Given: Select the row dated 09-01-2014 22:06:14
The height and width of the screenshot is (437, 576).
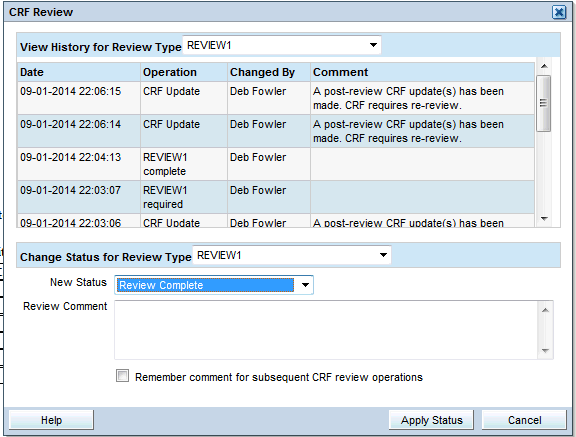Looking at the screenshot, I should pyautogui.click(x=276, y=131).
